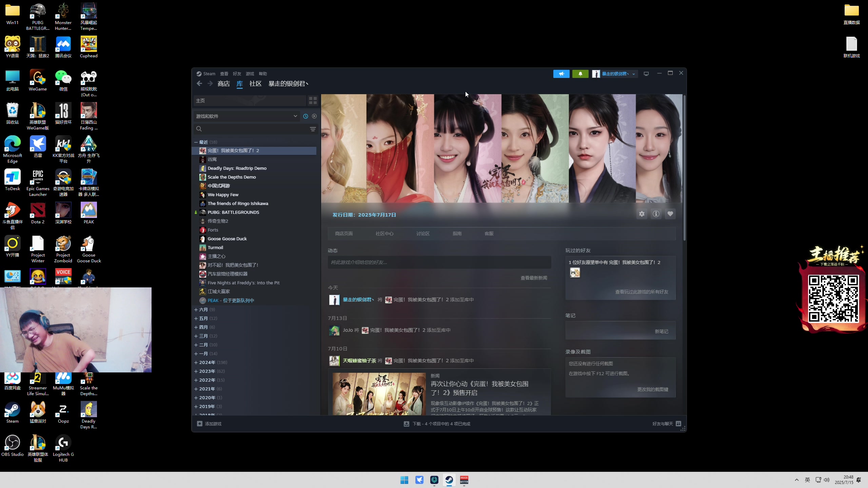This screenshot has height=488, width=868.
Task: Click Windows Start button on taskbar
Action: [x=405, y=480]
